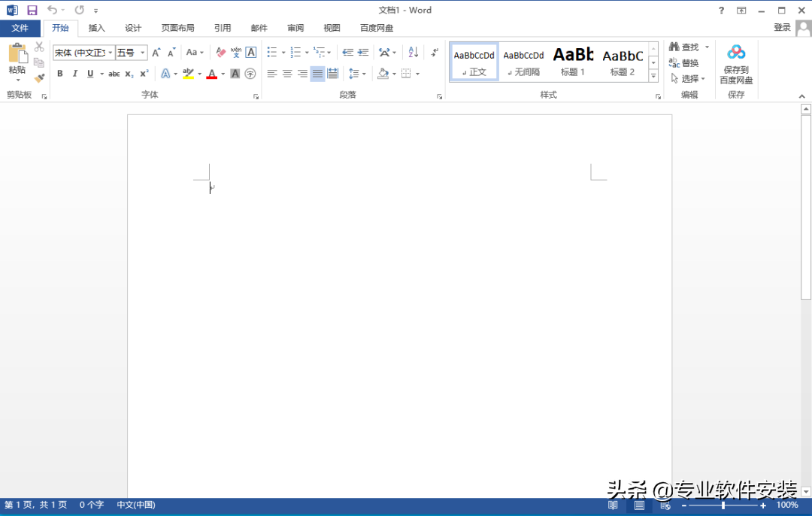
Task: Click the Redo/Repeat icon
Action: tap(79, 10)
